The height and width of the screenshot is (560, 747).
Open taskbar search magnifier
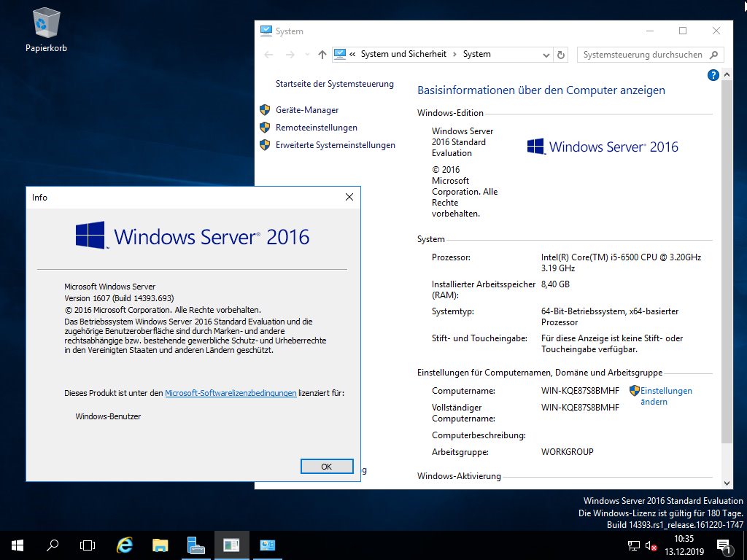(x=53, y=545)
